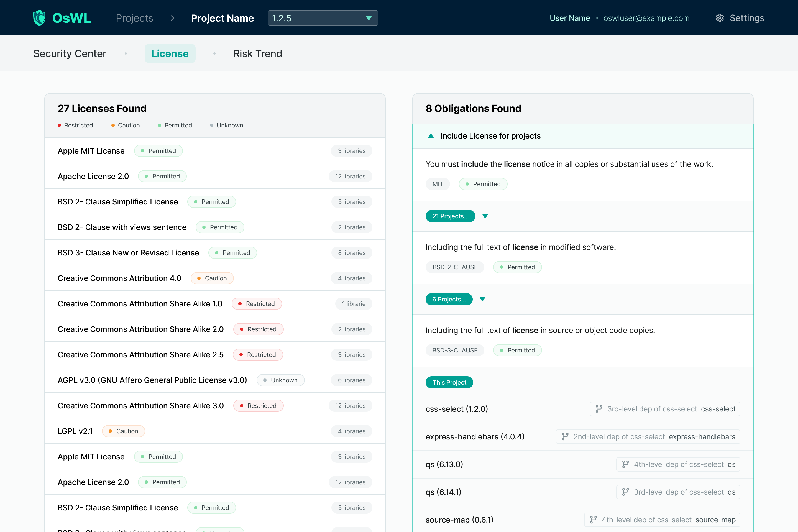Screen dimensions: 798x532
Task: Select the first Apple MIT License row
Action: coord(215,151)
